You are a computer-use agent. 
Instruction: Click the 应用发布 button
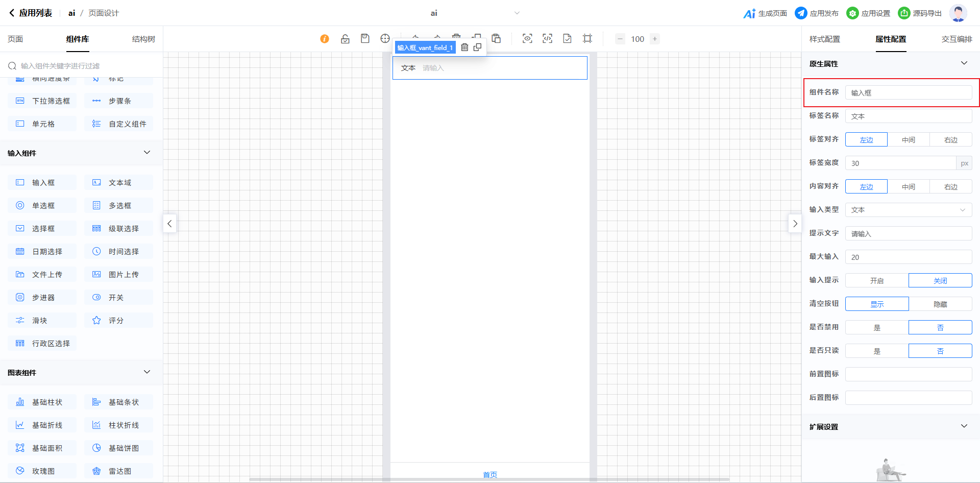(x=817, y=13)
